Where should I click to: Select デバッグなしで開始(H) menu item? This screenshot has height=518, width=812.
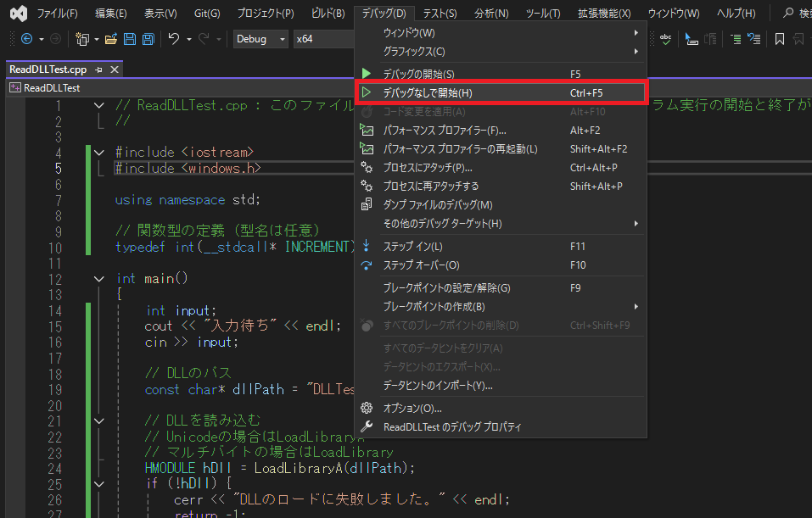click(x=501, y=92)
